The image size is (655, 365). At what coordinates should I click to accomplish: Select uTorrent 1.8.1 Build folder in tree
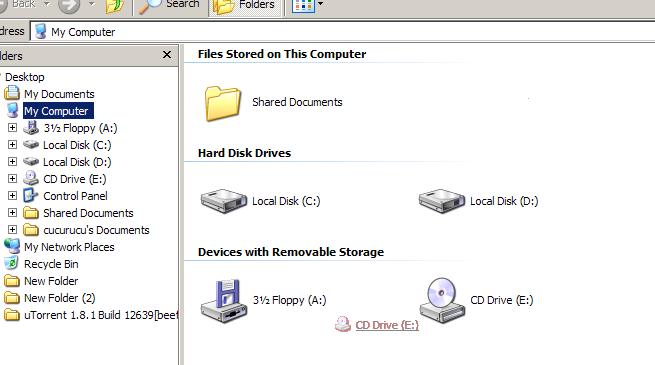tap(101, 315)
